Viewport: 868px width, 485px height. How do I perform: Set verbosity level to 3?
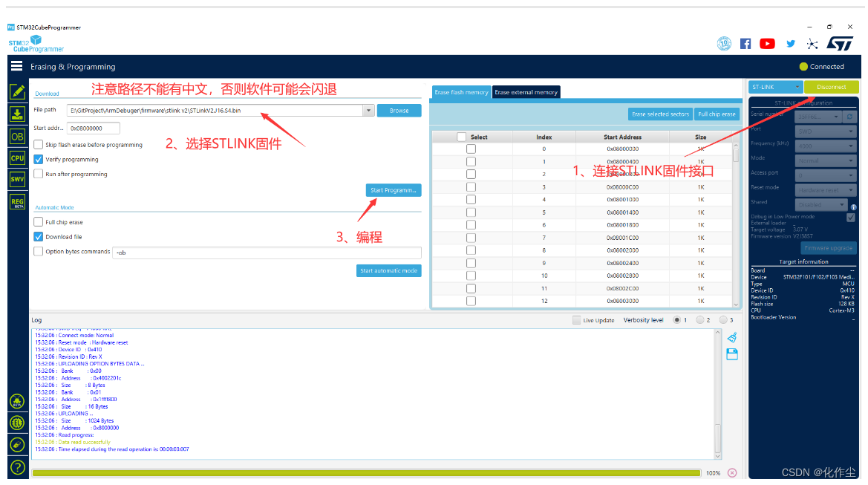(x=723, y=320)
